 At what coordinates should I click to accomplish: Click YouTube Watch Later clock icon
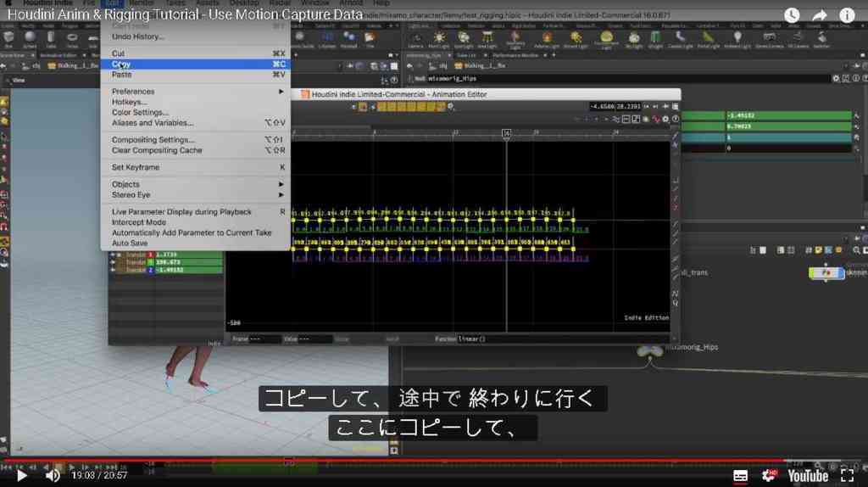coord(792,15)
